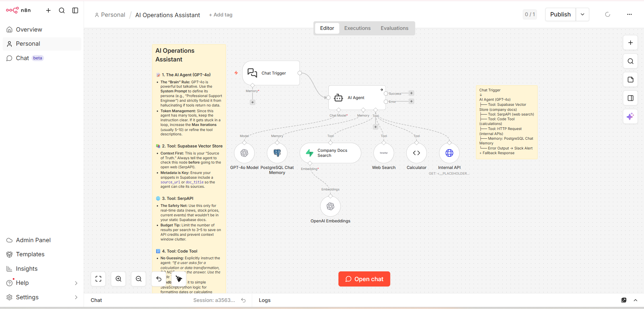Screen dimensions: 644x309
Task: Select the Web Search SerpApi node
Action: pos(384,153)
